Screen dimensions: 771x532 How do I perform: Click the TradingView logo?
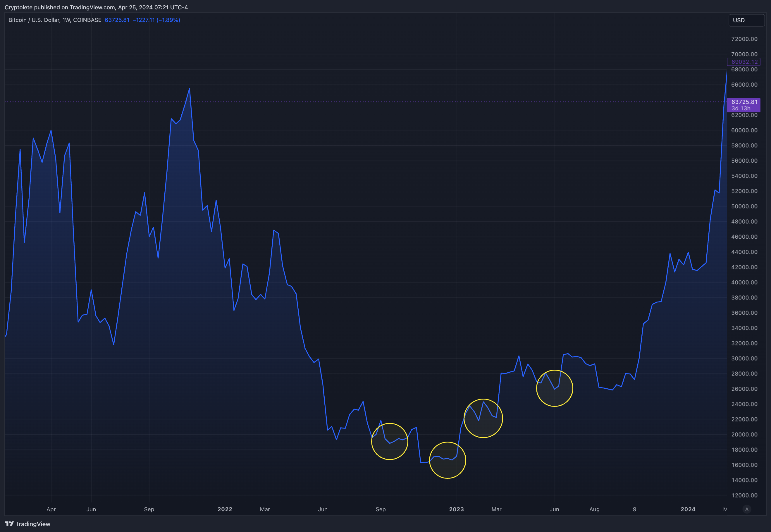(27, 524)
